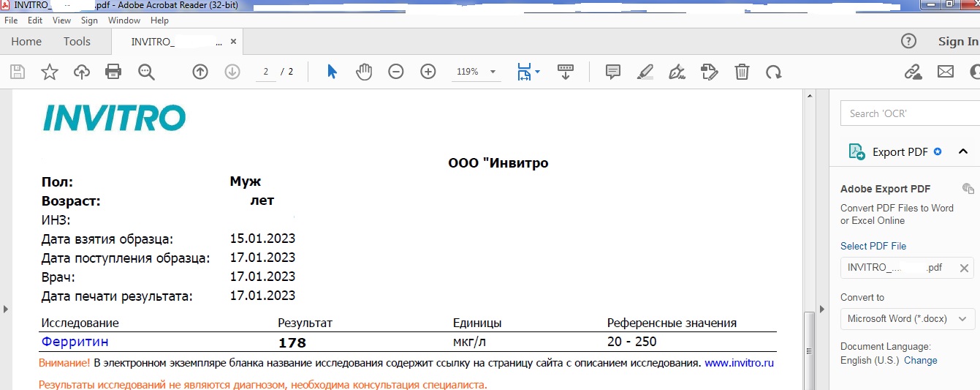980x390 pixels.
Task: Activate the Hand pan tool
Action: click(364, 72)
